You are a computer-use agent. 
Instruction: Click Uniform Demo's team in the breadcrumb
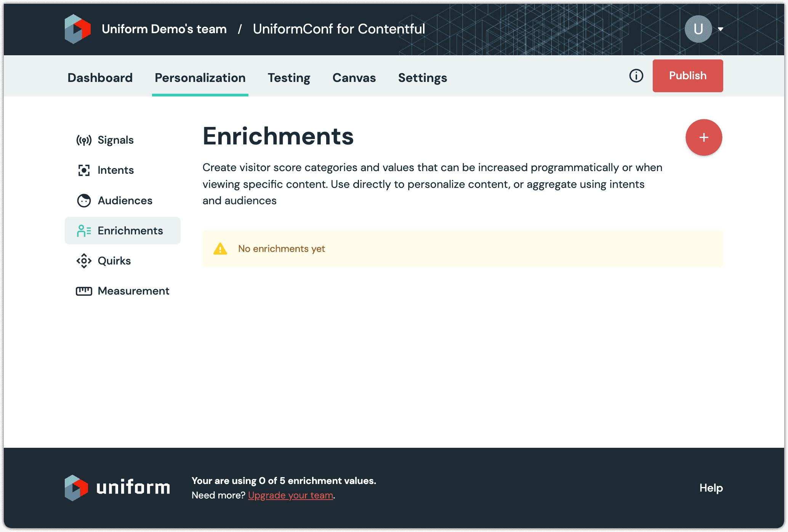[163, 29]
